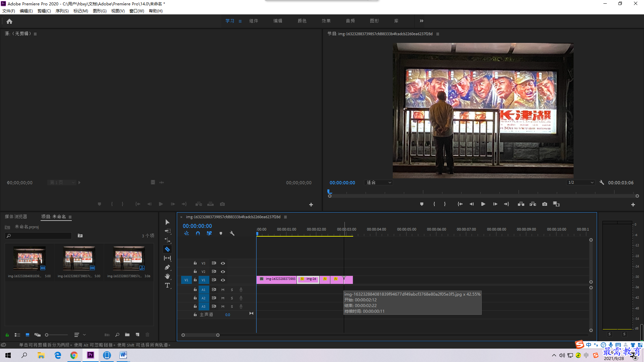Open Program monitor button editor plus
The height and width of the screenshot is (362, 644).
coord(633,204)
